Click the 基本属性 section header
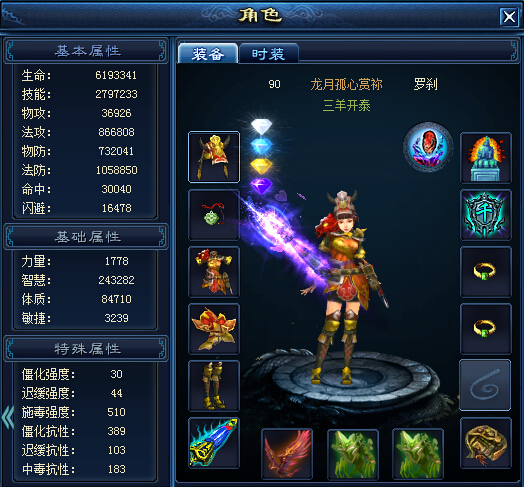 click(86, 51)
